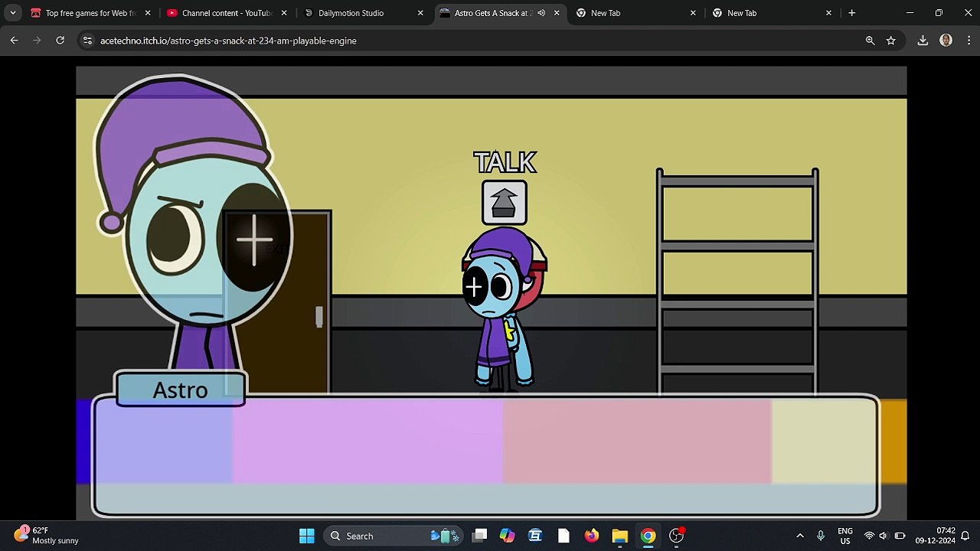Reload the current page

(x=60, y=41)
